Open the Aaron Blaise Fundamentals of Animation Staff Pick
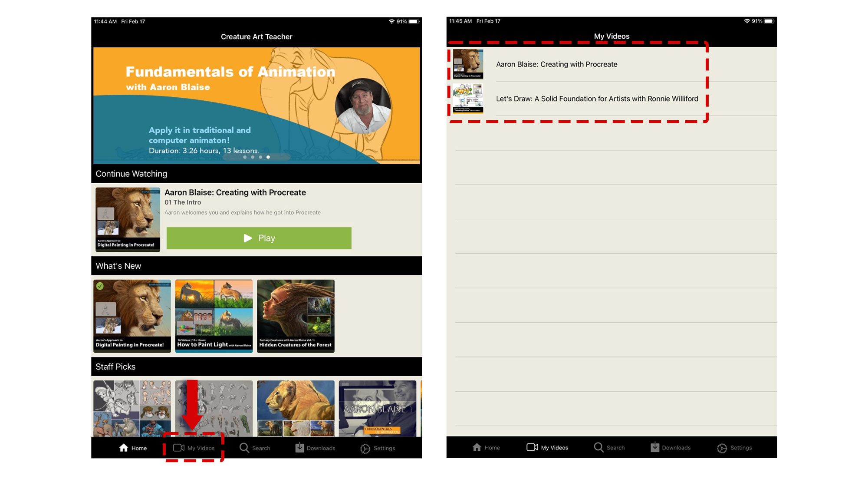868x479 pixels. (378, 408)
